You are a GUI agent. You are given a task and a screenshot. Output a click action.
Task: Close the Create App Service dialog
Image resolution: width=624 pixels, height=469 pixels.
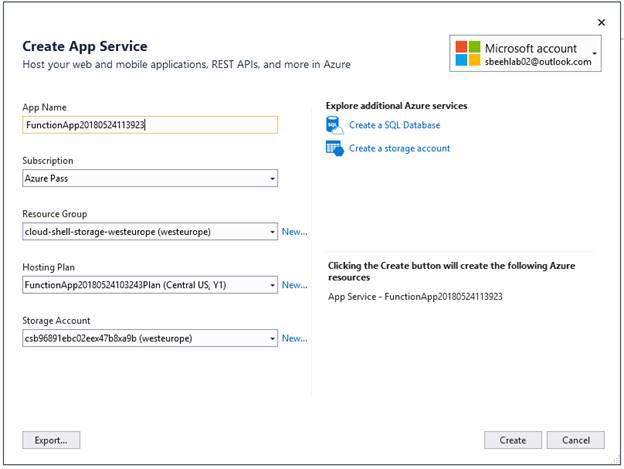[x=601, y=21]
